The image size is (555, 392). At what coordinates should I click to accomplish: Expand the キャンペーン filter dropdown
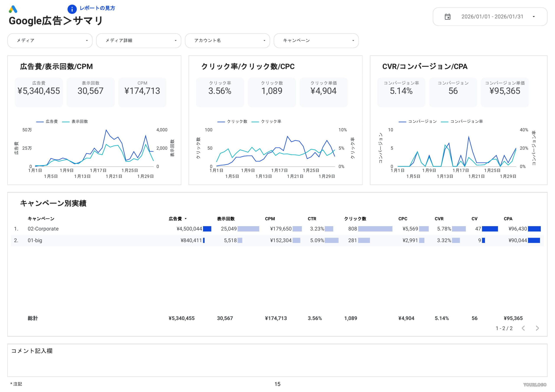[x=316, y=41]
